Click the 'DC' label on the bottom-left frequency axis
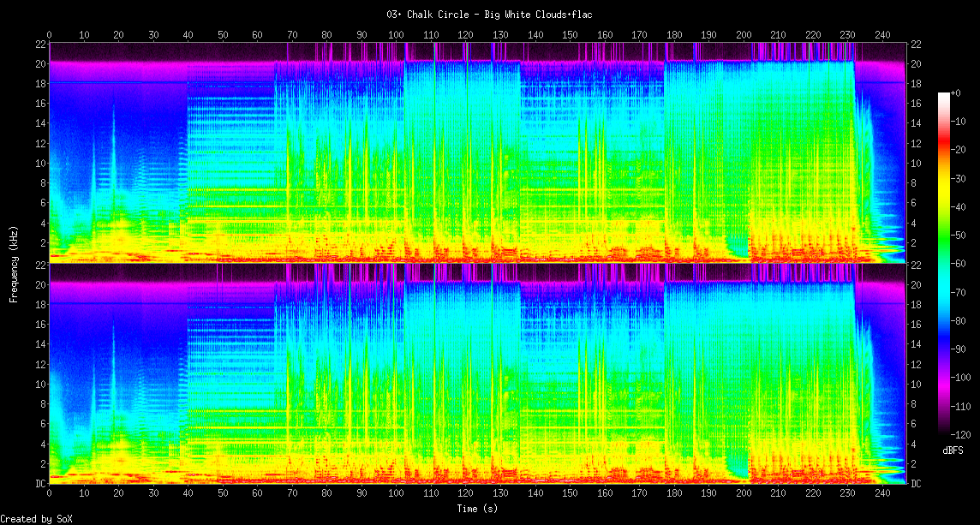 (x=39, y=484)
